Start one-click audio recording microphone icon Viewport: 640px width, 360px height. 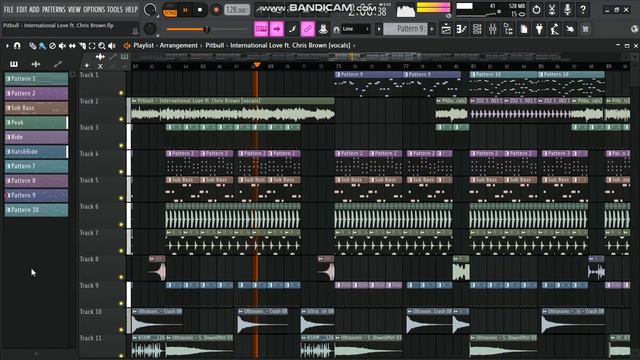tap(567, 10)
